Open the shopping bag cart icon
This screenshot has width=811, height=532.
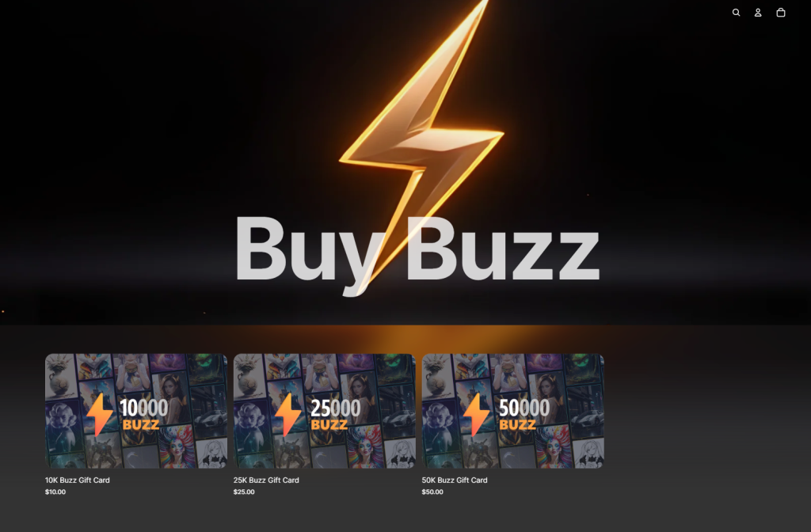click(781, 13)
